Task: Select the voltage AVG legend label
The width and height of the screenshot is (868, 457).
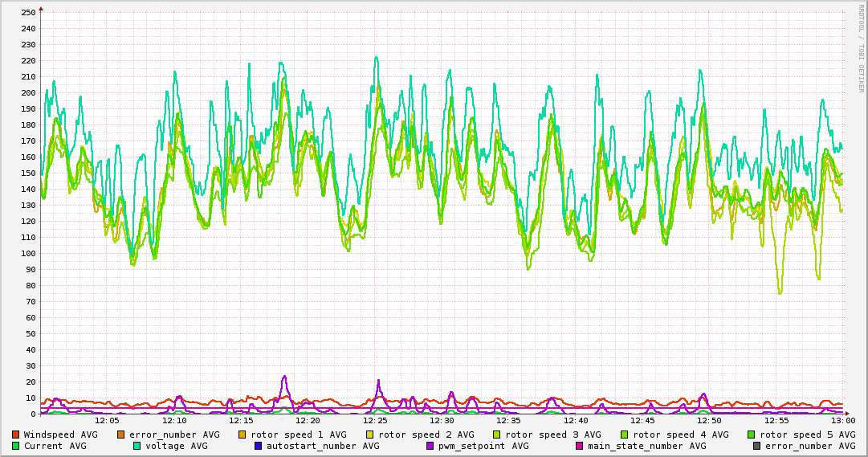Action: coord(177,446)
